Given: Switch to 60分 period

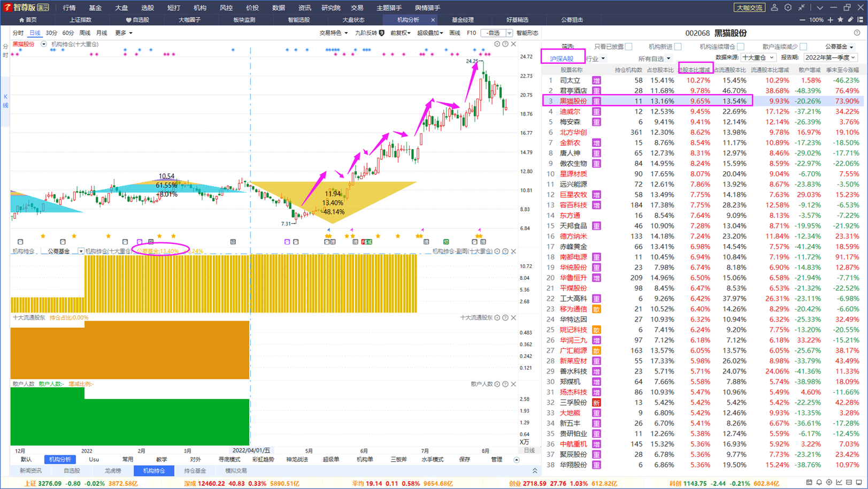Looking at the screenshot, I should click(x=68, y=33).
